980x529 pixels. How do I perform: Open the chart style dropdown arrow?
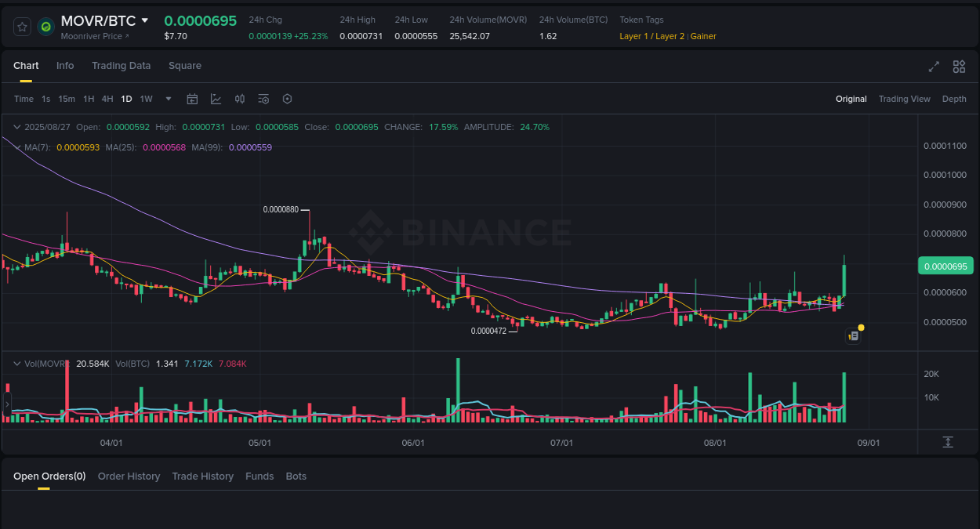pyautogui.click(x=168, y=99)
